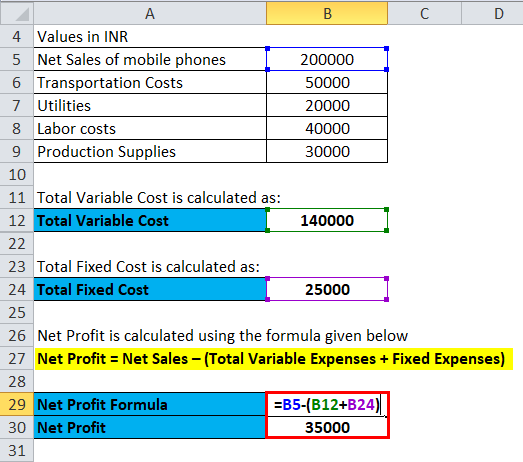523x462 pixels.
Task: Select row 5 header
Action: coord(17,59)
